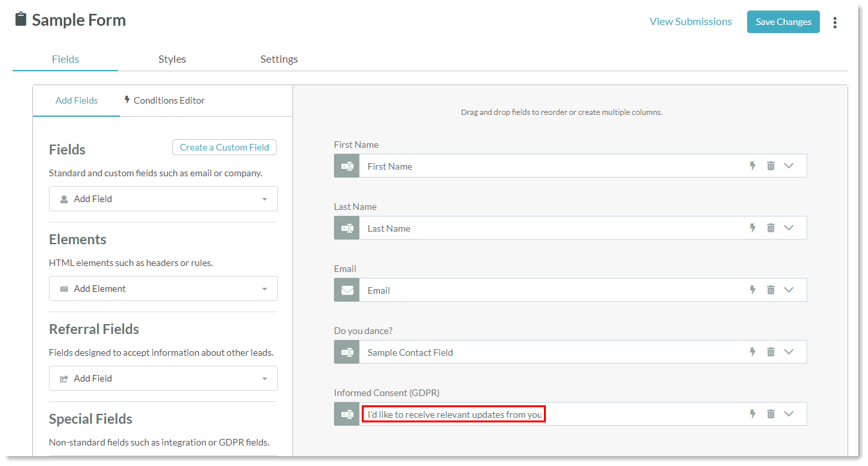
Task: Expand the GDPR consent field options chevron
Action: point(789,414)
